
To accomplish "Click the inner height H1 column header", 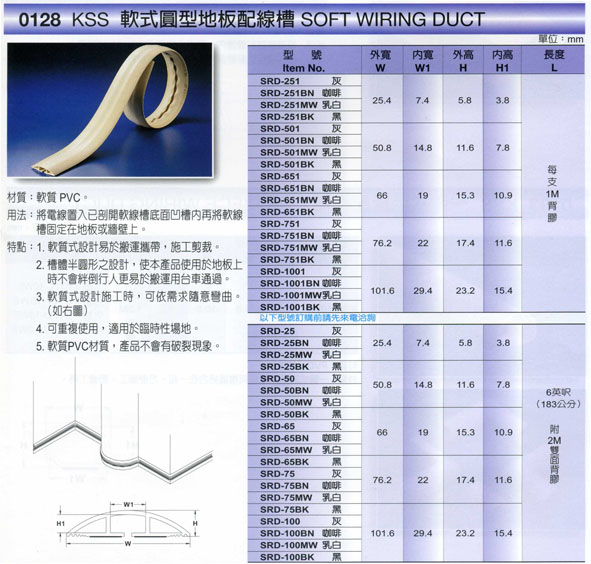I will point(502,61).
